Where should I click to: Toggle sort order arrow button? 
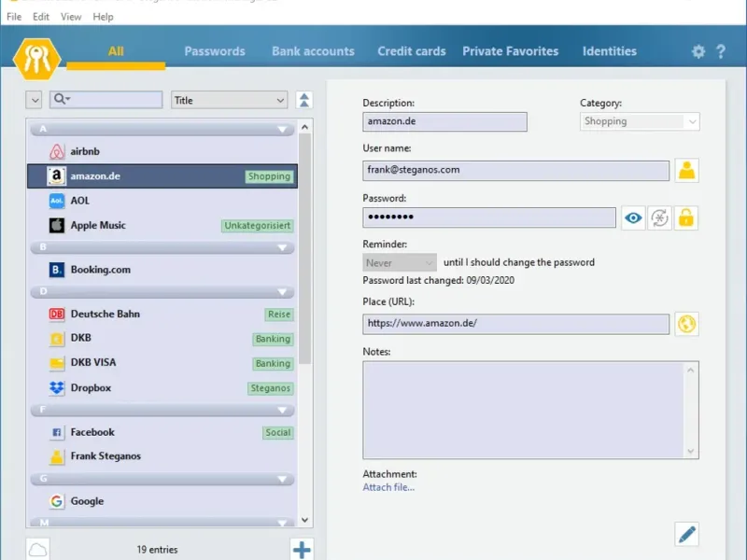(304, 100)
